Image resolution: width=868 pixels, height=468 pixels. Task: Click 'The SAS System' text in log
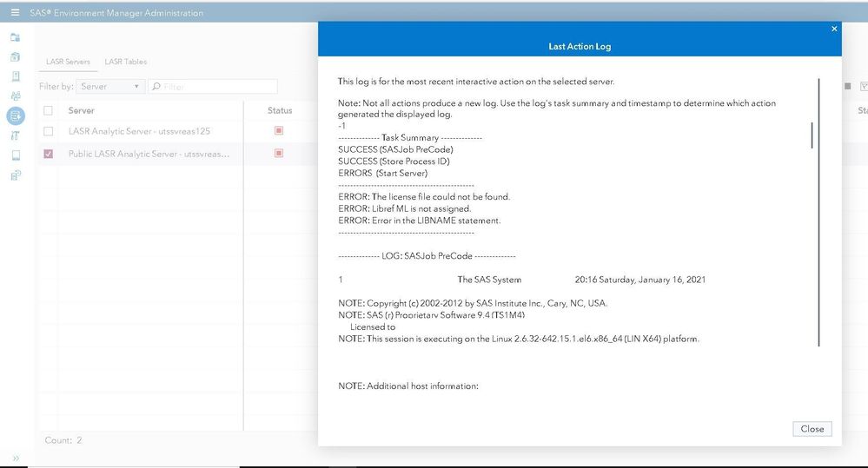point(489,280)
